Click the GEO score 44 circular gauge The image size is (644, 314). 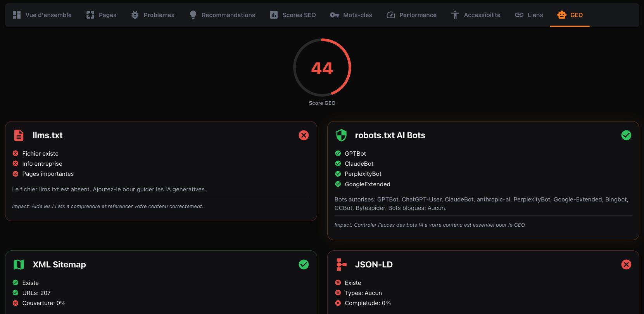coord(322,68)
